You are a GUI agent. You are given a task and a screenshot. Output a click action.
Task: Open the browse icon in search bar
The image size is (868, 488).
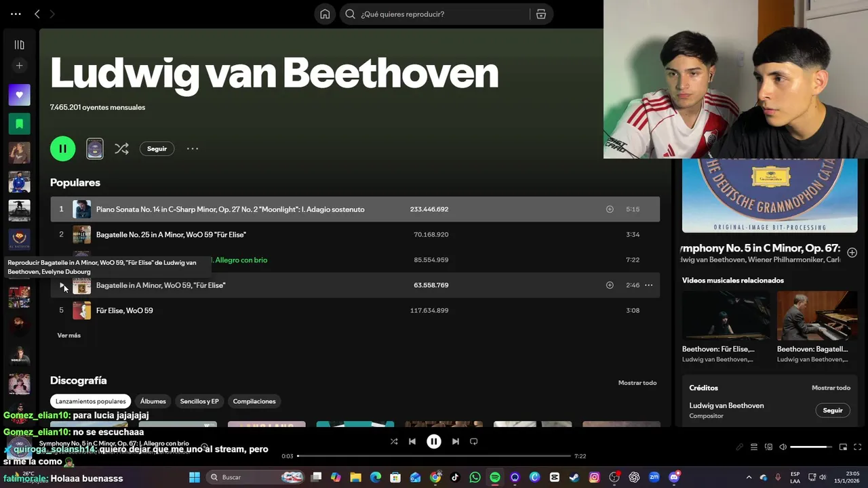pyautogui.click(x=541, y=14)
